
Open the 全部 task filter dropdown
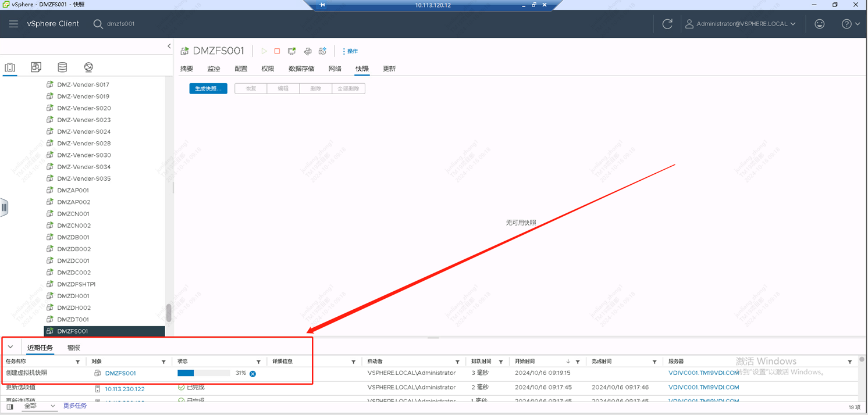[x=39, y=406]
